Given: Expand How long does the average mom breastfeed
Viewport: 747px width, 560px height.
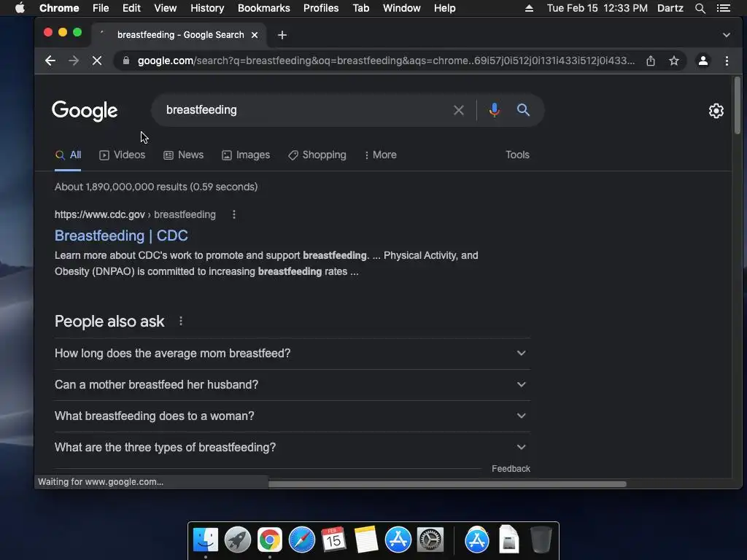Looking at the screenshot, I should click(292, 354).
